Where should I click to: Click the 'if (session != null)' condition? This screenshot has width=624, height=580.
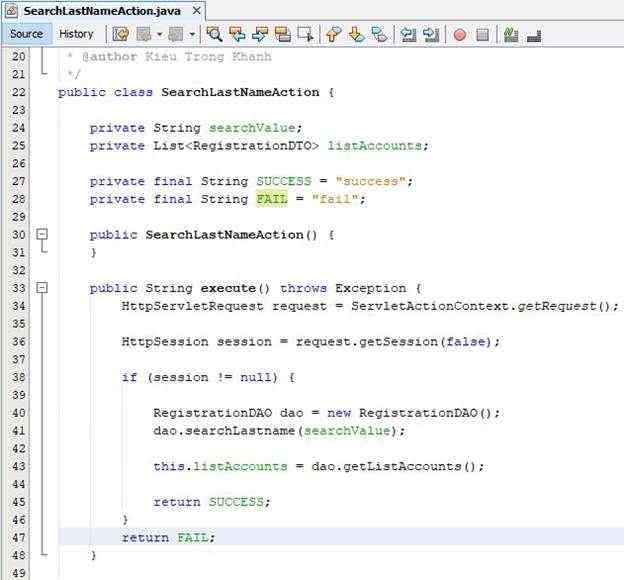tap(200, 377)
